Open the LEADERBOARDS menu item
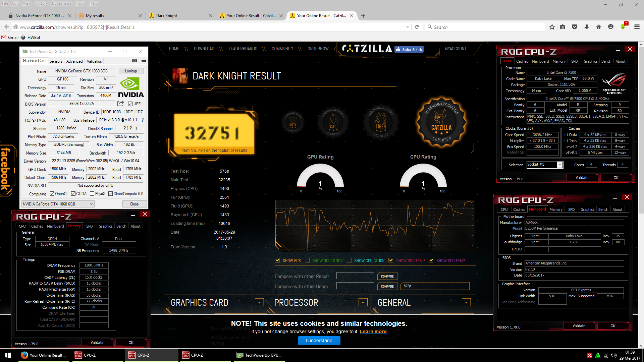 coord(243,49)
